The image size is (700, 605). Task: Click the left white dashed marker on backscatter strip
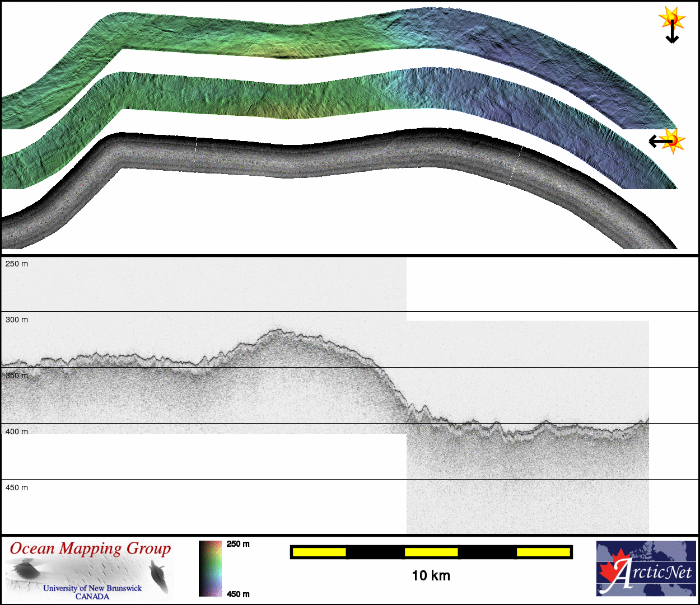(x=195, y=154)
